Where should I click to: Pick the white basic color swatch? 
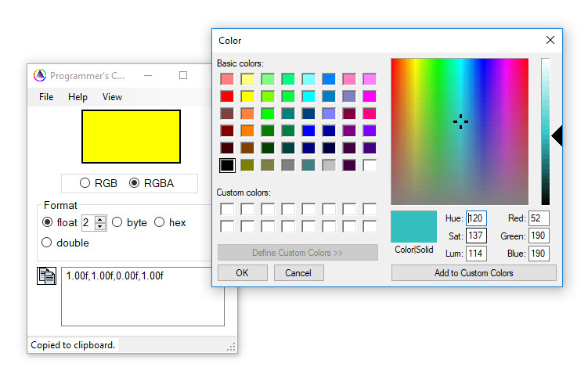click(370, 165)
